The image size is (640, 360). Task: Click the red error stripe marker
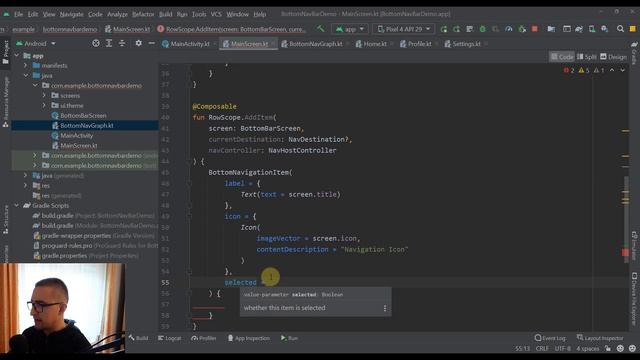point(625,253)
